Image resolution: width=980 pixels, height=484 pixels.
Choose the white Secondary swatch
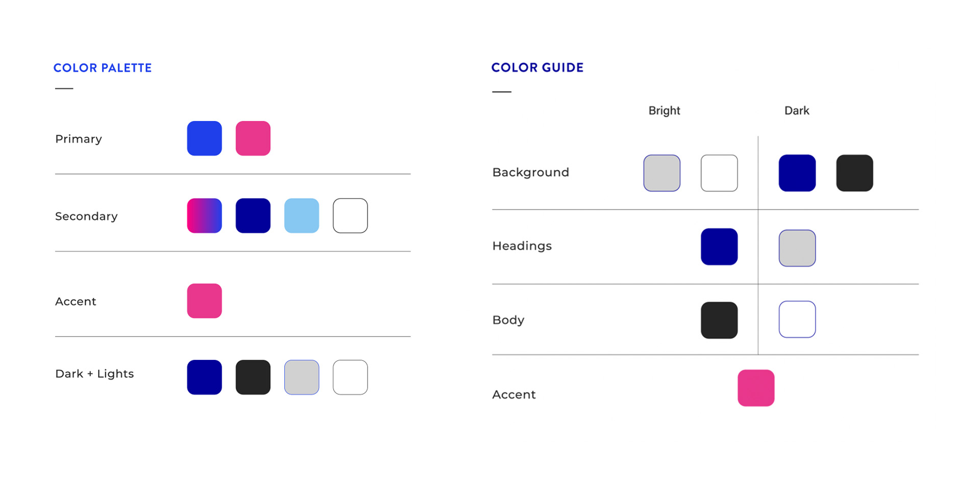350,215
